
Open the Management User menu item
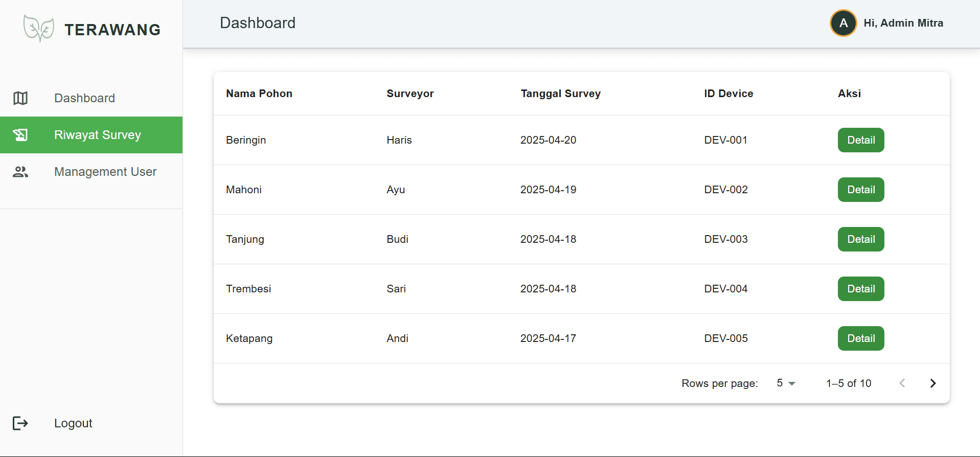105,172
